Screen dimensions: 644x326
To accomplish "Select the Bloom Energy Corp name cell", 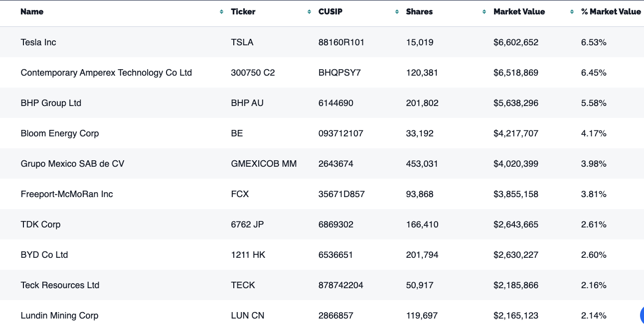I will tap(60, 133).
